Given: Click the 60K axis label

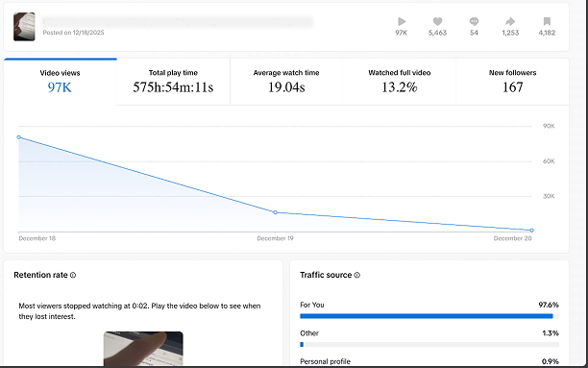Looking at the screenshot, I should pyautogui.click(x=549, y=160).
